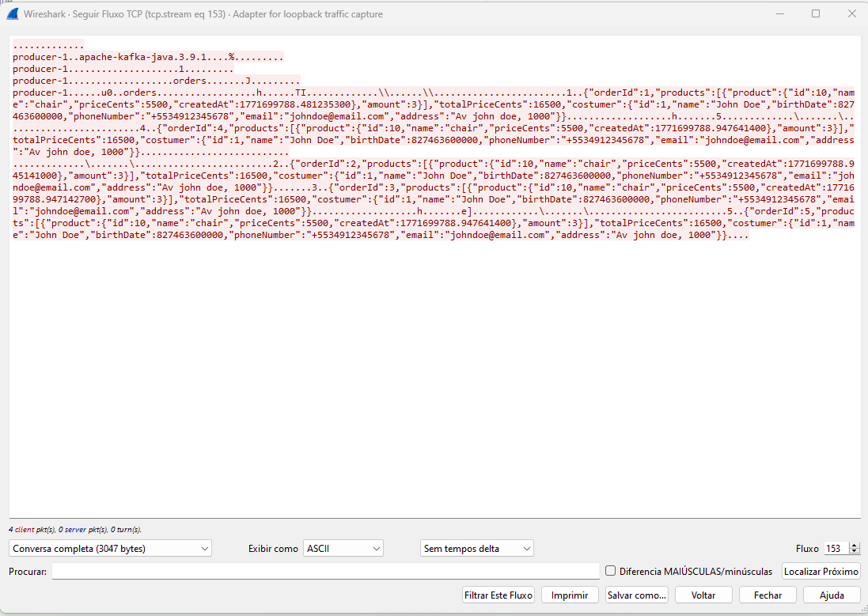Open the Sem tempos delta dropdown
Screen dimensions: 868x616
[476, 549]
